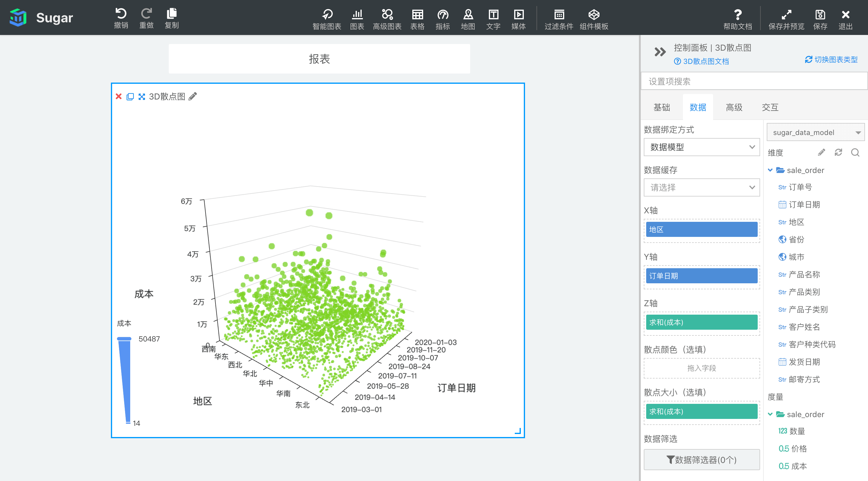868x481 pixels.
Task: Click the 成本 visual map slider top handle
Action: (x=124, y=338)
